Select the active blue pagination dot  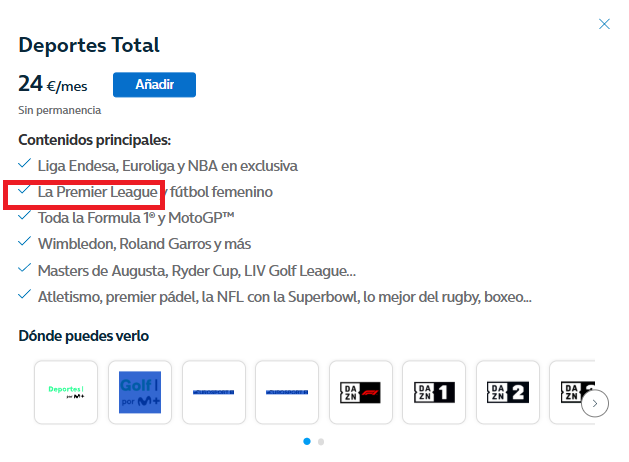click(307, 440)
